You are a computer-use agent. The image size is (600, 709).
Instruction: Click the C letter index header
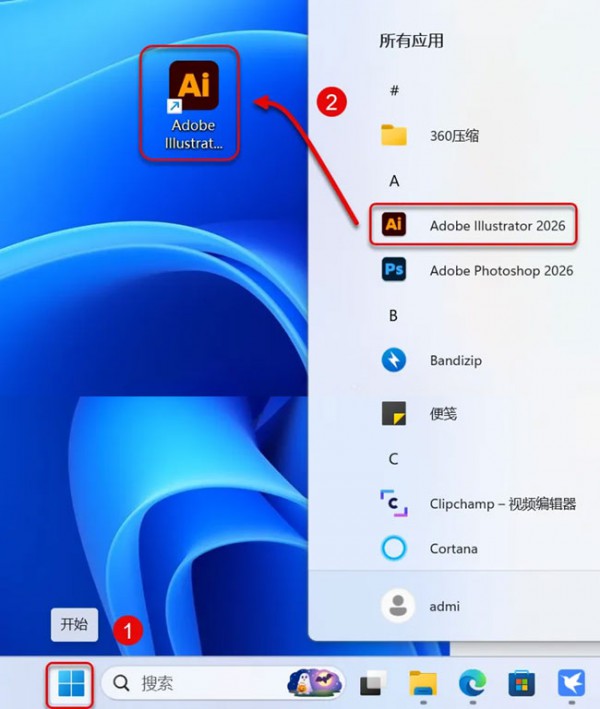(393, 459)
